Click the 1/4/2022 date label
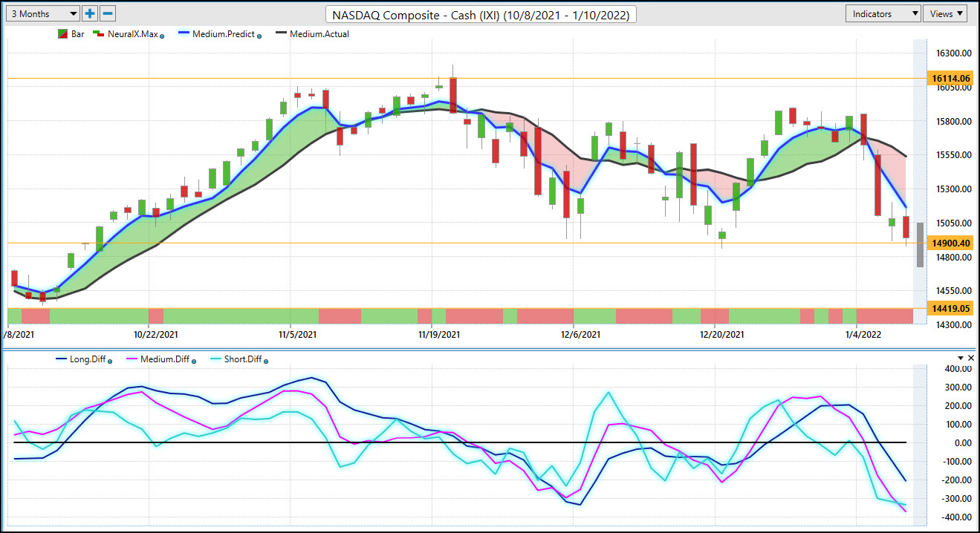Viewport: 980px width, 533px height. coord(863,335)
